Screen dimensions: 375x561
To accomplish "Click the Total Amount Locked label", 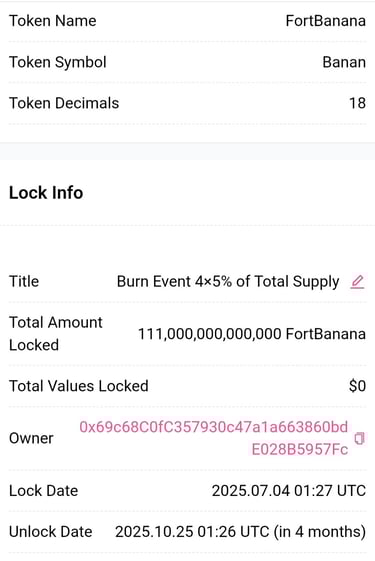I will click(x=56, y=334).
